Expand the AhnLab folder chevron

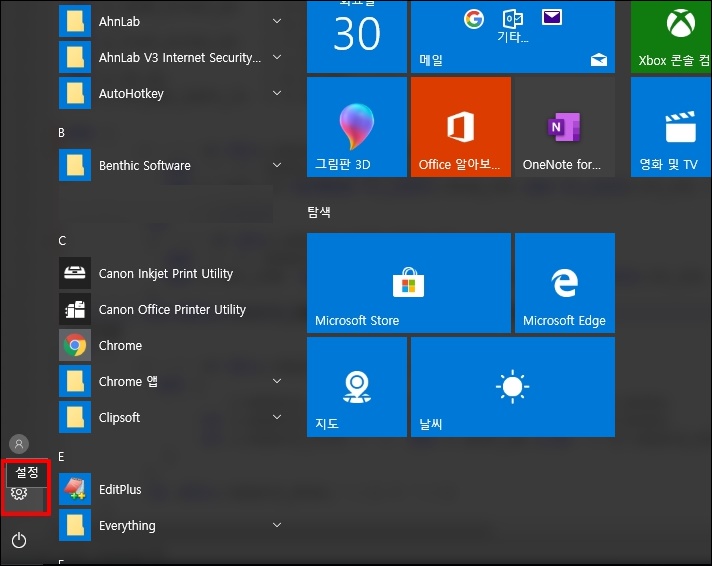tap(277, 21)
